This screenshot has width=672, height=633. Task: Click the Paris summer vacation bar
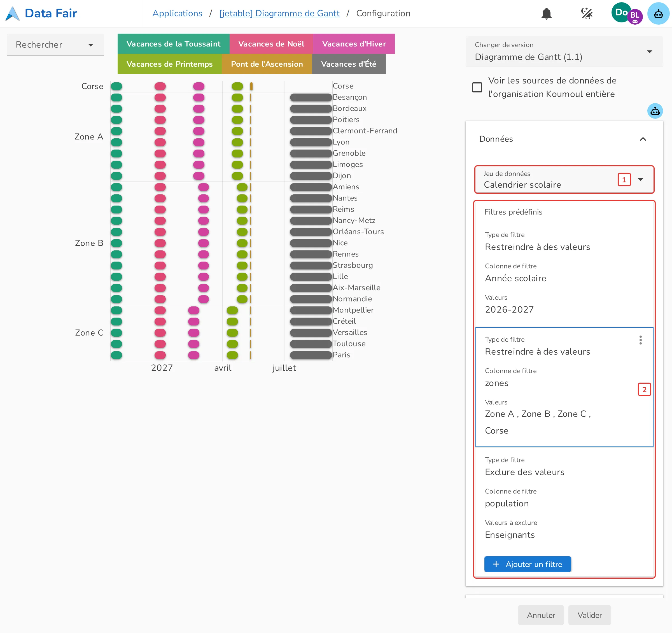tap(311, 355)
